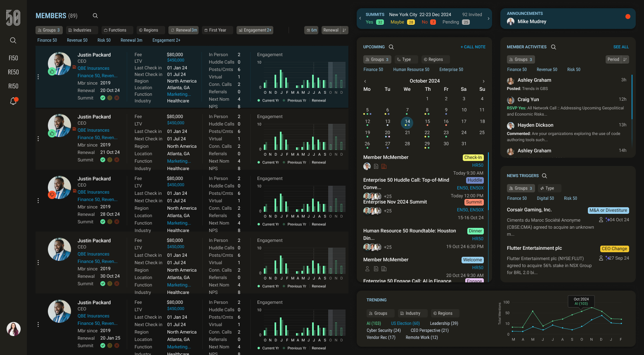This screenshot has height=355, width=644.
Task: Open Industries filter dropdown
Action: click(x=82, y=30)
